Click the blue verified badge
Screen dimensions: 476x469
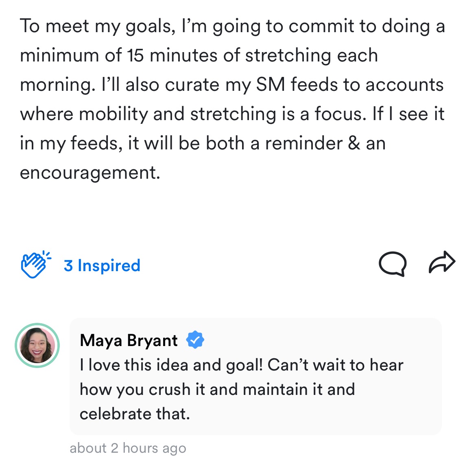pos(195,340)
